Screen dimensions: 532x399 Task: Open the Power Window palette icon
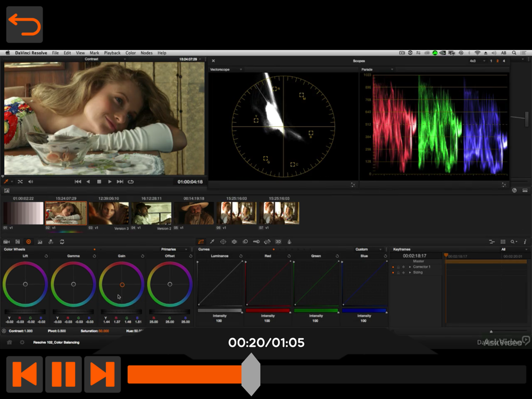pos(223,242)
